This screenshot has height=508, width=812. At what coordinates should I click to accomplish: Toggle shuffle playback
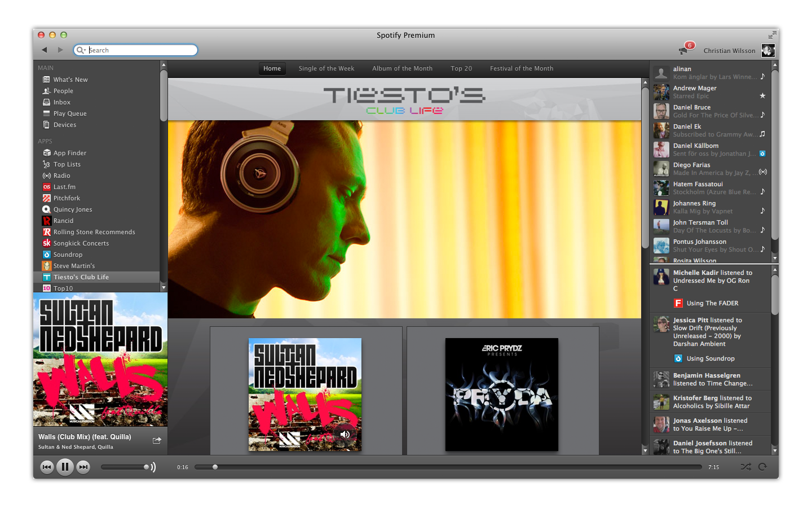[745, 467]
